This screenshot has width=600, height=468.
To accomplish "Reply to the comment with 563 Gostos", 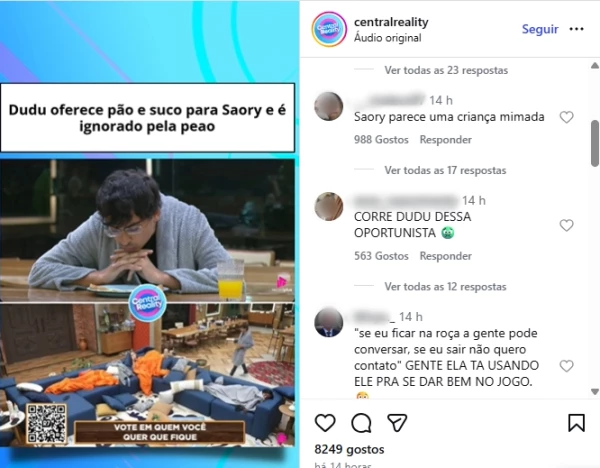I will (445, 256).
